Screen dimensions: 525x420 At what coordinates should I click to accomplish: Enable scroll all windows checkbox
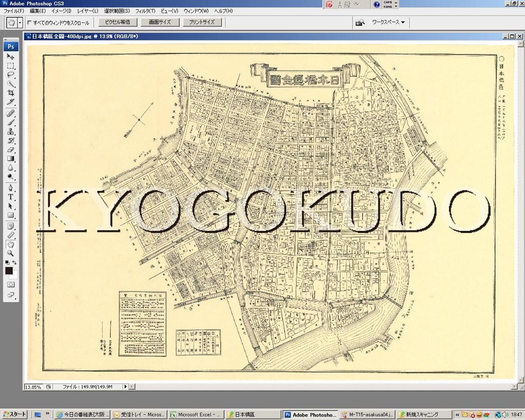pyautogui.click(x=29, y=23)
